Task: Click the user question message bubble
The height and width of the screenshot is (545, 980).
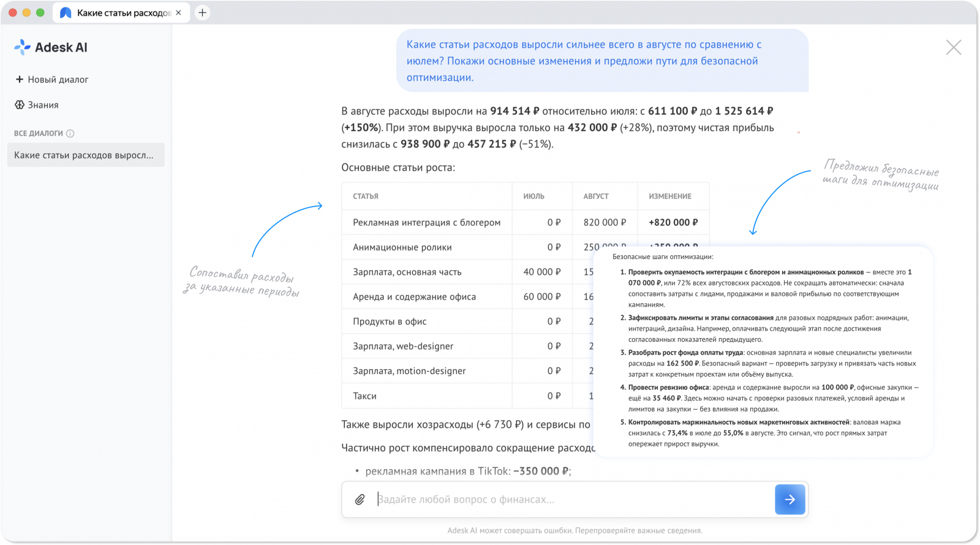Action: (602, 61)
